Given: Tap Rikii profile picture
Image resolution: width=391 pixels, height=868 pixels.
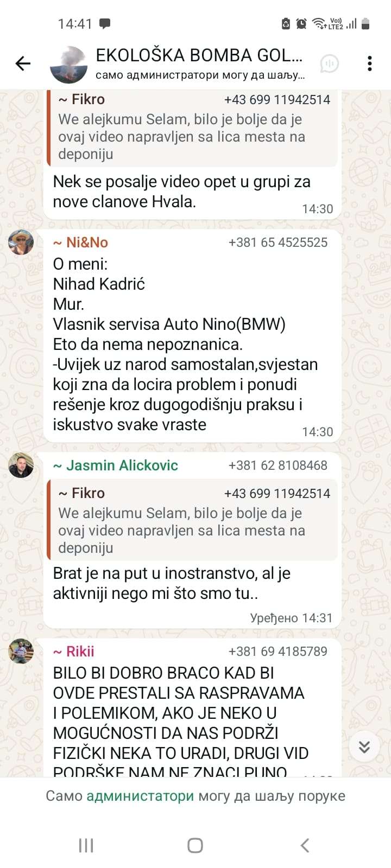Looking at the screenshot, I should click(x=21, y=651).
